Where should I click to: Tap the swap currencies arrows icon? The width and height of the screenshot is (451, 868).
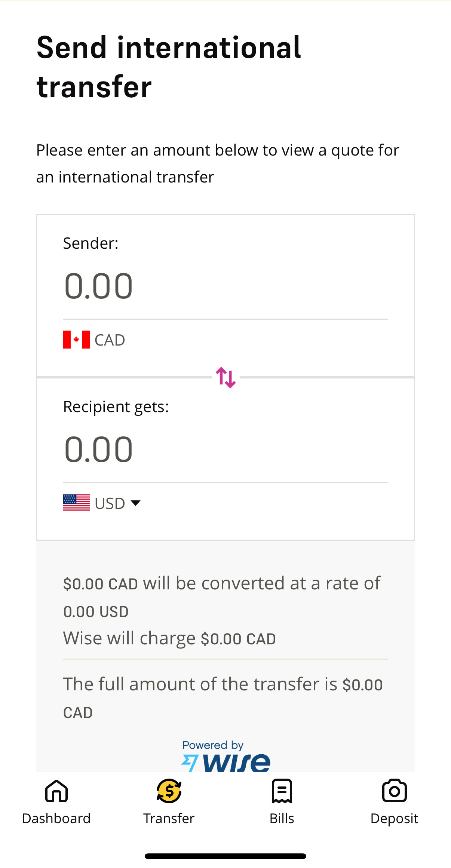tap(225, 377)
